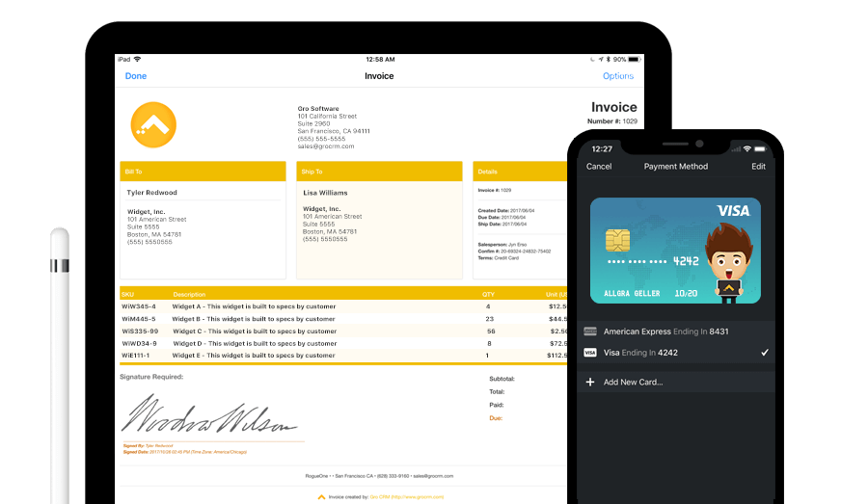Click the Signed Date line under signature

point(185,452)
